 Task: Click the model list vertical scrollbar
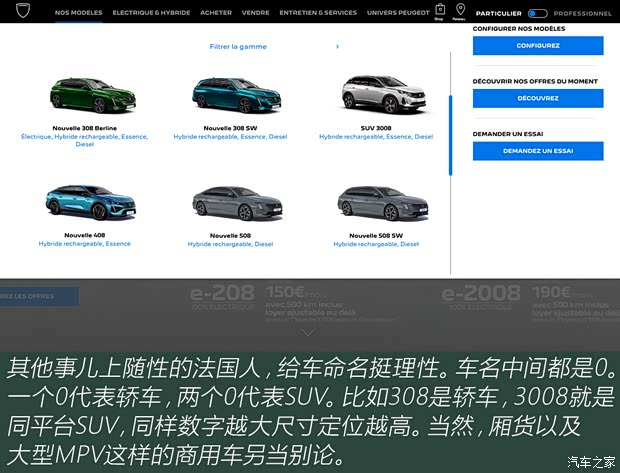[450, 135]
